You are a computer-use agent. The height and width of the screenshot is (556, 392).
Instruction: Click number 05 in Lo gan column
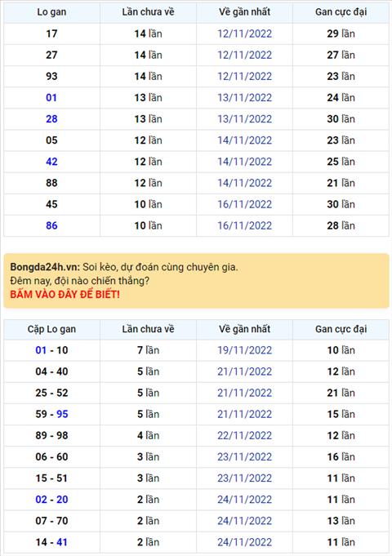[x=51, y=140]
